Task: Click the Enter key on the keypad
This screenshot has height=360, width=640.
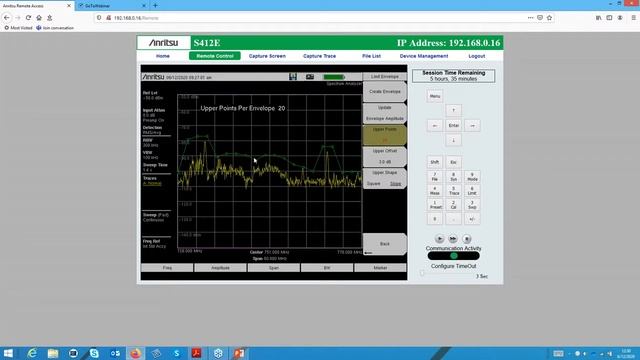Action: click(453, 125)
